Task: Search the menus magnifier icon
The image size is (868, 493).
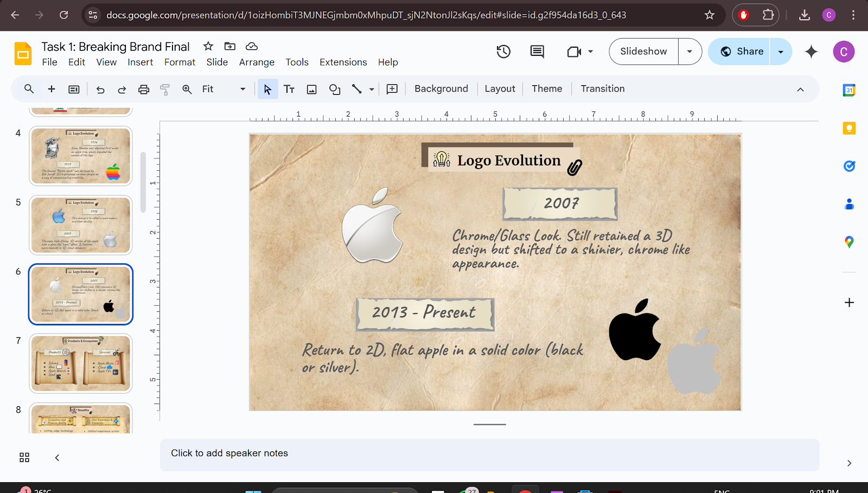Action: pos(29,89)
